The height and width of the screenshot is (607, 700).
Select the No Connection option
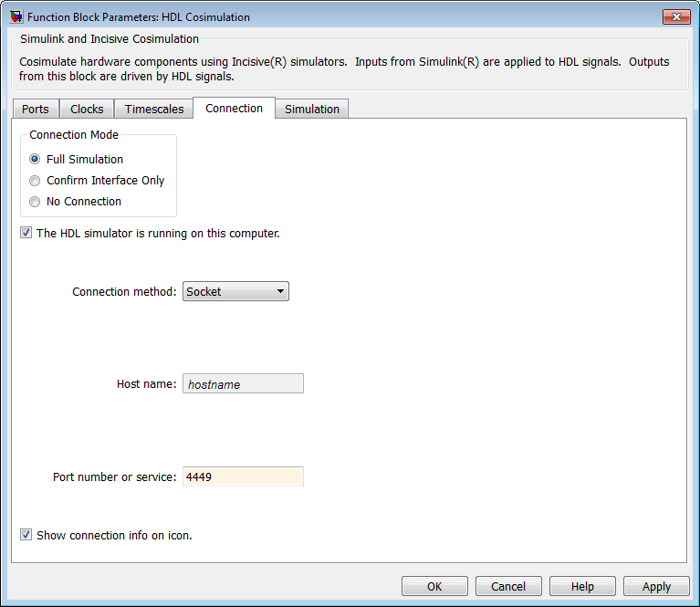coord(36,202)
